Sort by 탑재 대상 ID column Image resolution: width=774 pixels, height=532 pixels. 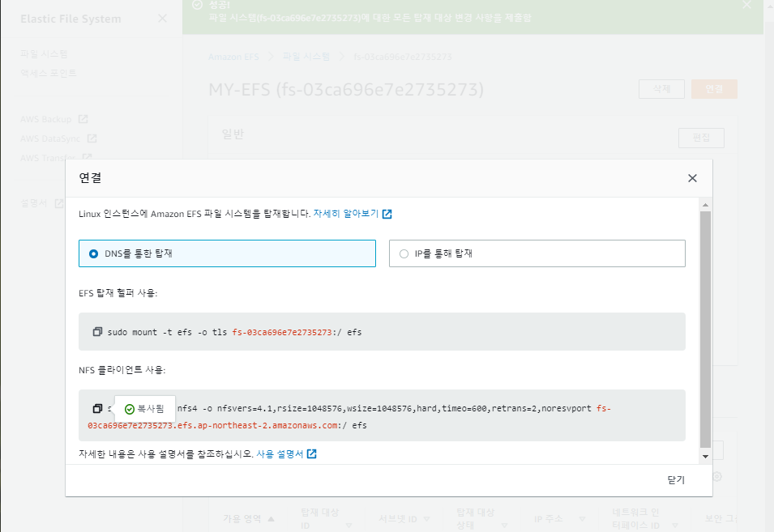pos(327,519)
